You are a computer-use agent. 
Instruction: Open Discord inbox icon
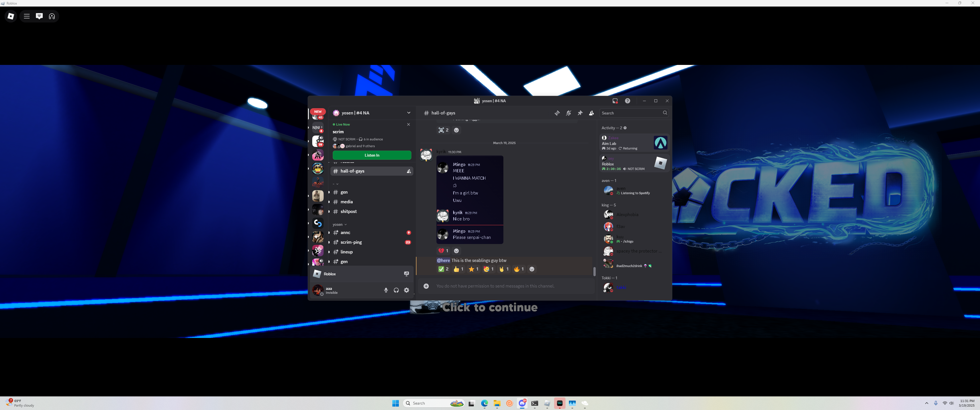click(615, 101)
